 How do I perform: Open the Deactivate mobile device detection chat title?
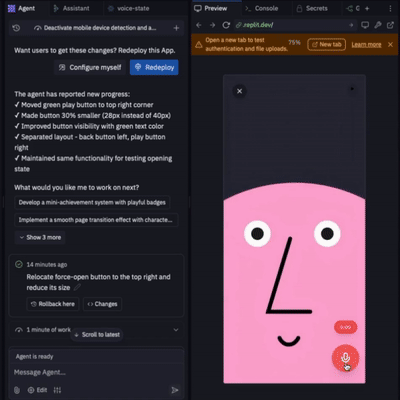95,28
